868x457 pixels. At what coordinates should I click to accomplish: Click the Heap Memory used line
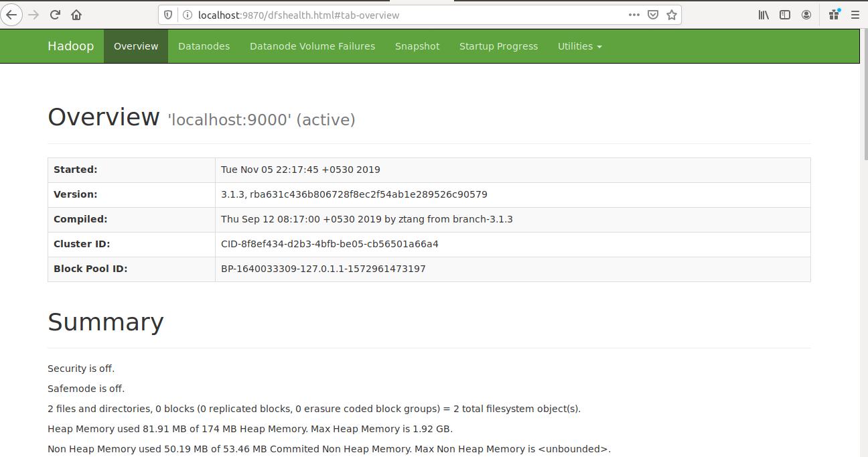tap(250, 429)
